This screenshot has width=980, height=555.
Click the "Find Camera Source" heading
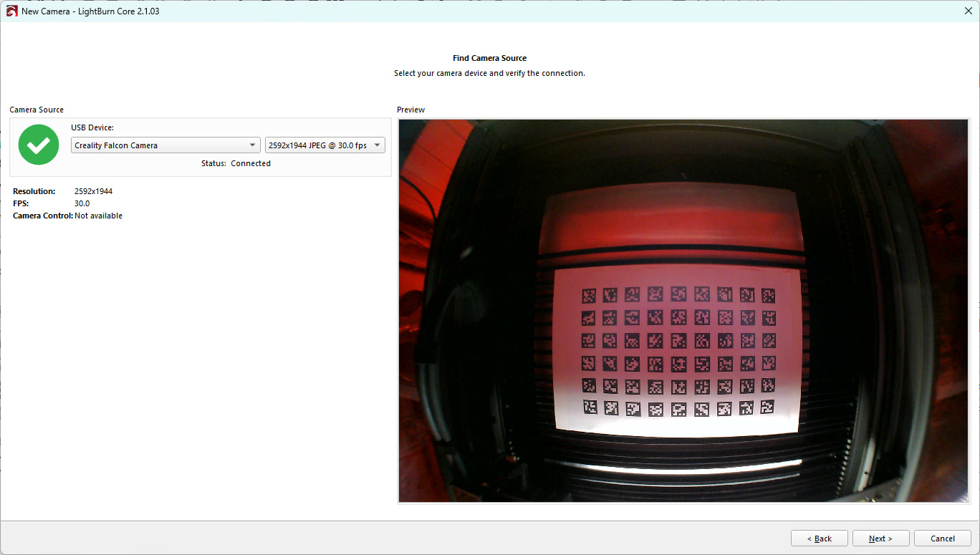coord(489,58)
